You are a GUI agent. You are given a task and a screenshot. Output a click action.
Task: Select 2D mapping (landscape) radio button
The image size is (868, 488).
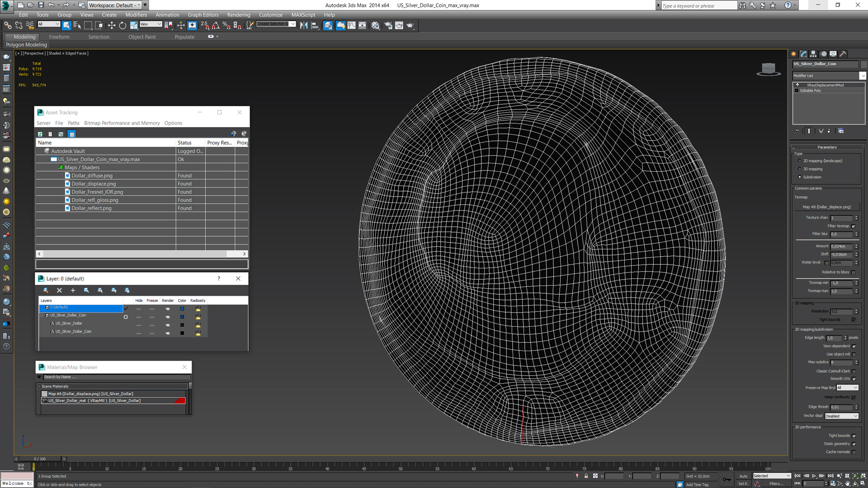tap(799, 161)
